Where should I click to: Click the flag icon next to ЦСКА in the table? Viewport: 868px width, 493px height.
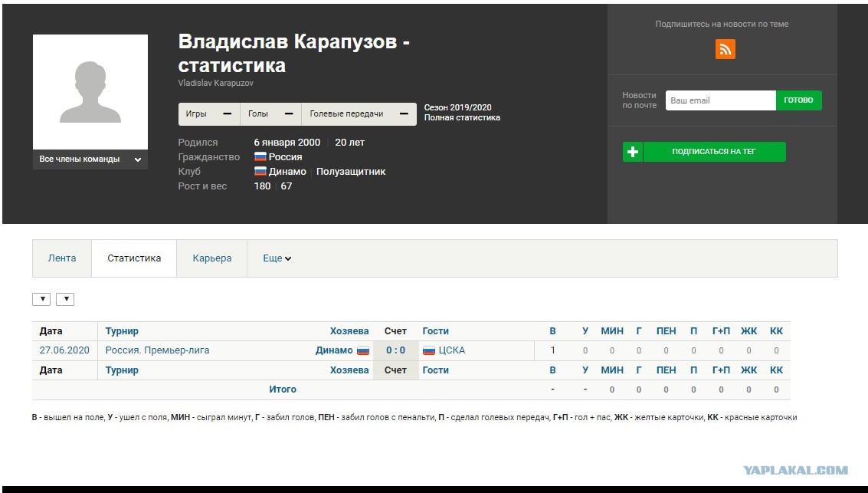(429, 350)
